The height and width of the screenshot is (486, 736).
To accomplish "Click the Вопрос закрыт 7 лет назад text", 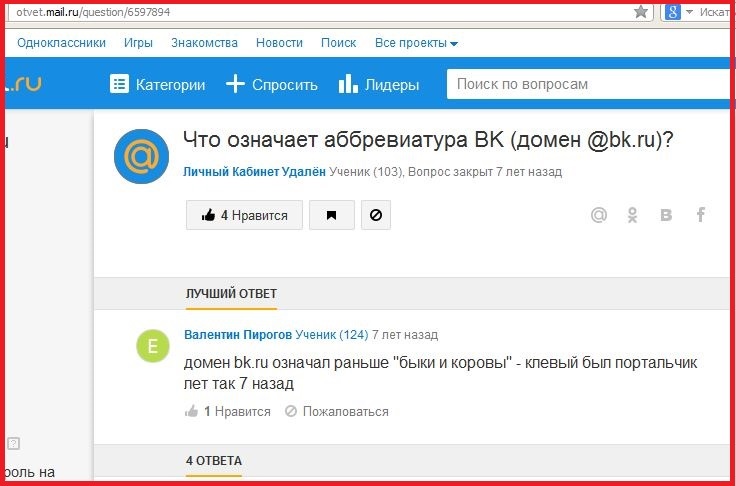I will [x=485, y=172].
